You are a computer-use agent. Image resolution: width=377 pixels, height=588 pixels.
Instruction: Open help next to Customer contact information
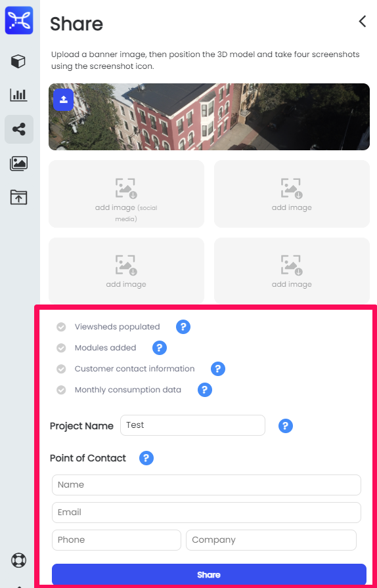point(218,369)
